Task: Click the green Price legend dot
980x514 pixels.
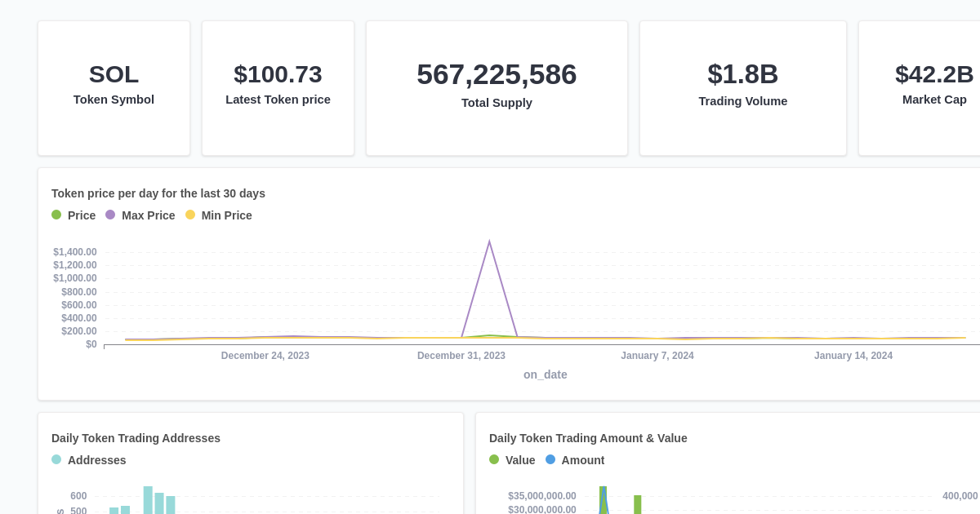Action: pyautogui.click(x=55, y=215)
